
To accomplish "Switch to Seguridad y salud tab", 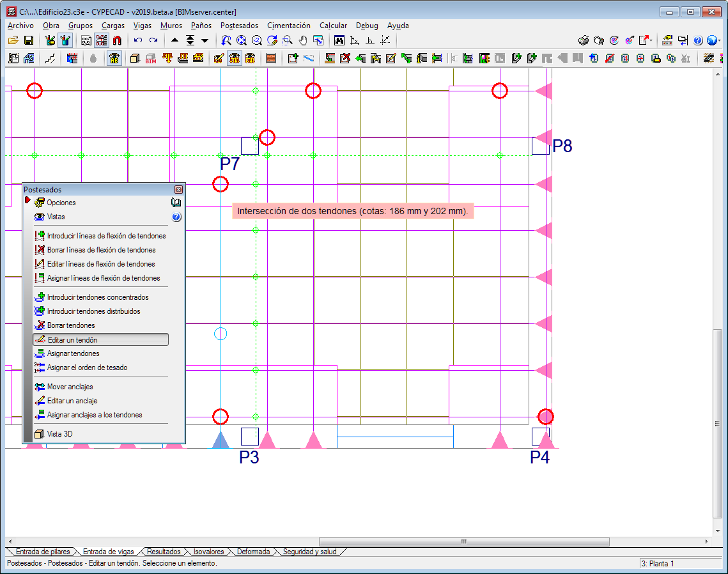I will [310, 552].
